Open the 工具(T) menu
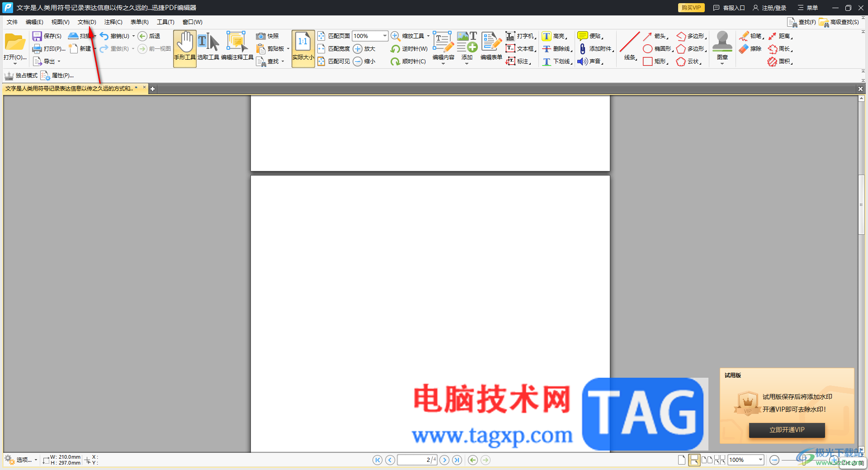 click(x=165, y=22)
